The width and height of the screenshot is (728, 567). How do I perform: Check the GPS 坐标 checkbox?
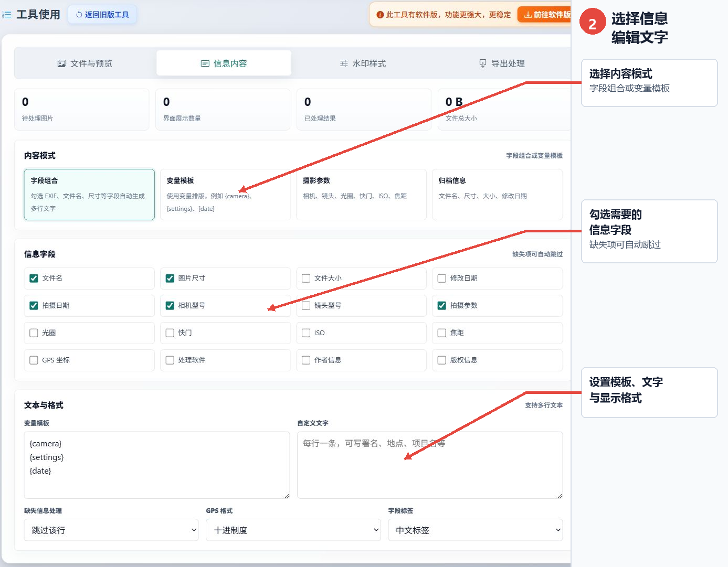(x=34, y=360)
